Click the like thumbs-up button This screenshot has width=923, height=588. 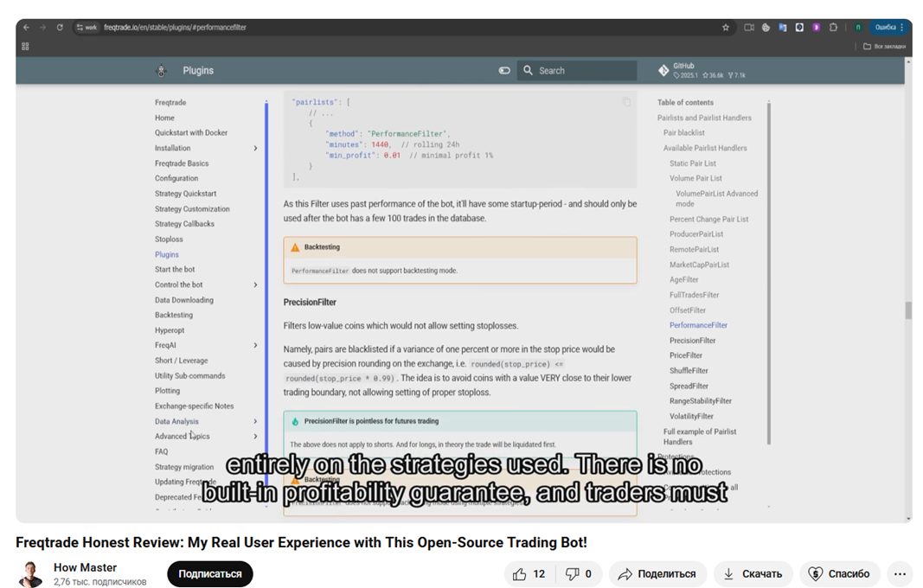tap(529, 574)
